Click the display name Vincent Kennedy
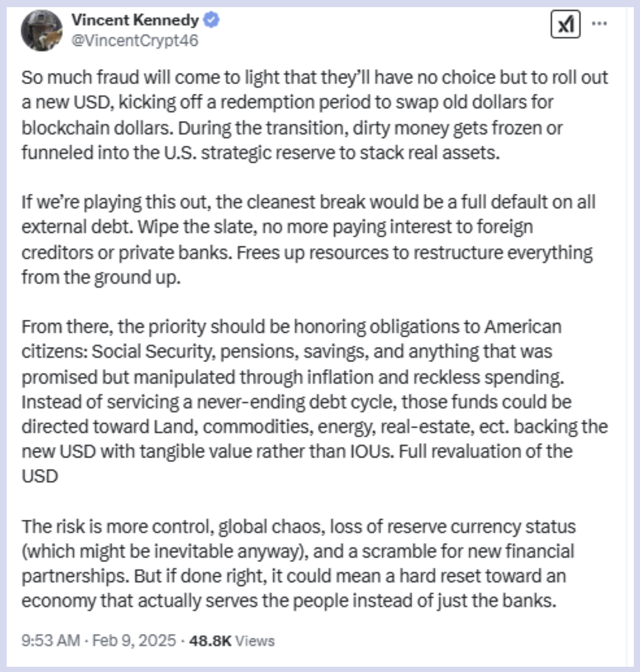This screenshot has width=640, height=672. coord(135,20)
